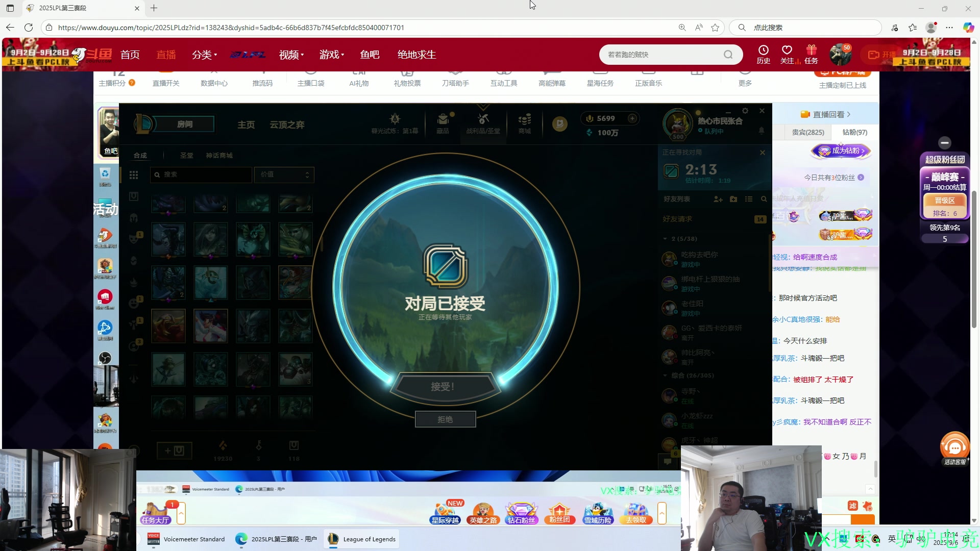This screenshot has height=551, width=980.
Task: Click the 去领取 reward icon
Action: coord(636,513)
